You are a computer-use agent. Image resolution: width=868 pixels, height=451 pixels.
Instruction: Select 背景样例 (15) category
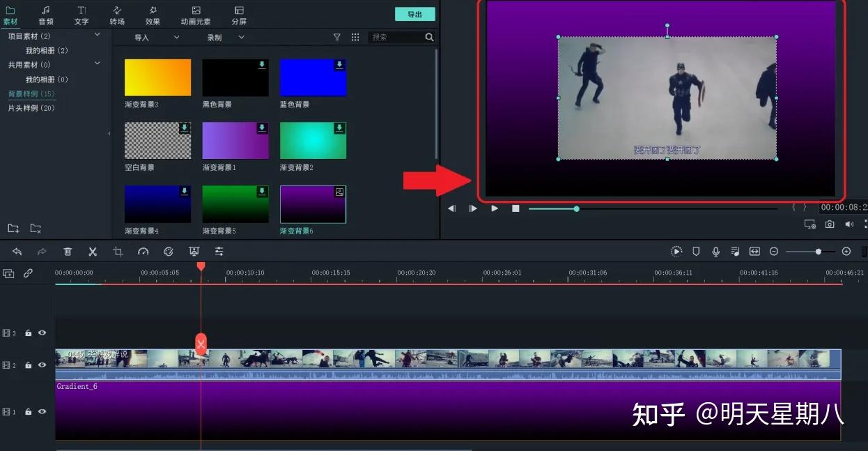pyautogui.click(x=31, y=93)
